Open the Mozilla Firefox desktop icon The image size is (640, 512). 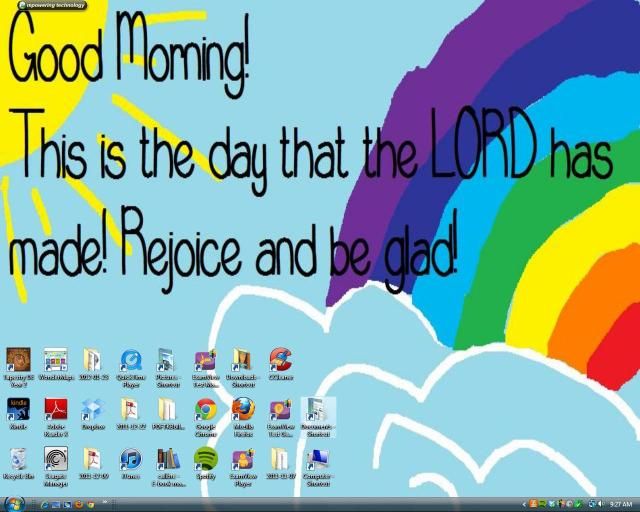pos(243,409)
